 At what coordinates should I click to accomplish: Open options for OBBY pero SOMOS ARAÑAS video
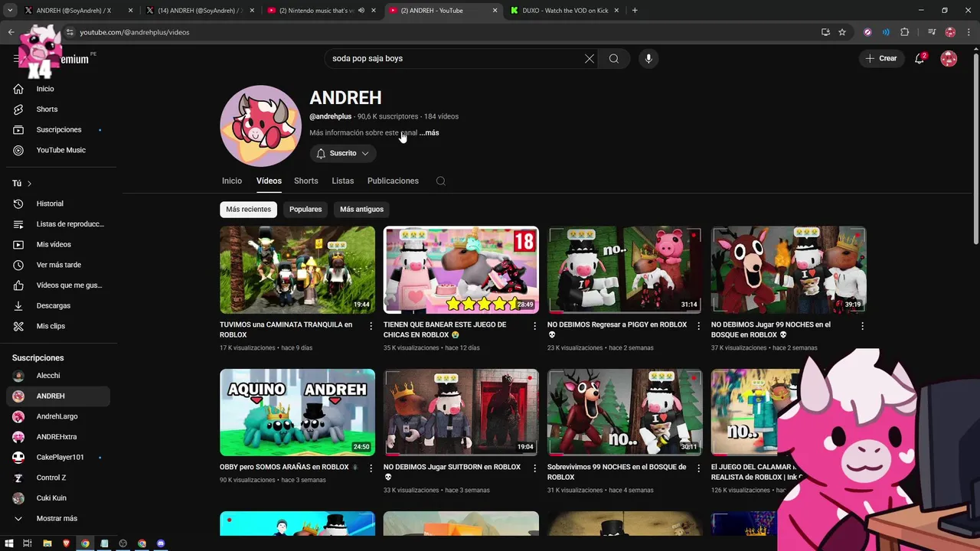point(371,468)
